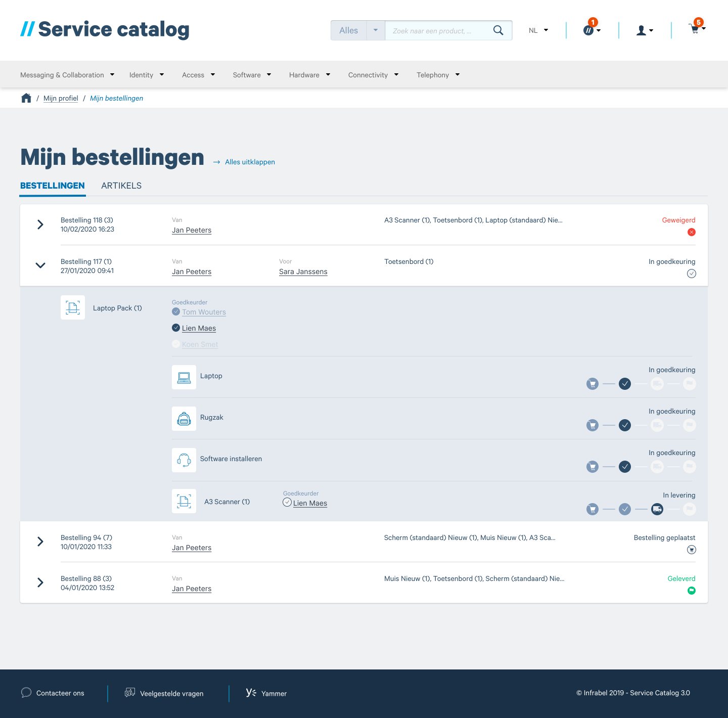728x718 pixels.
Task: Click the cart step icon in Rugzak row
Action: tap(593, 425)
